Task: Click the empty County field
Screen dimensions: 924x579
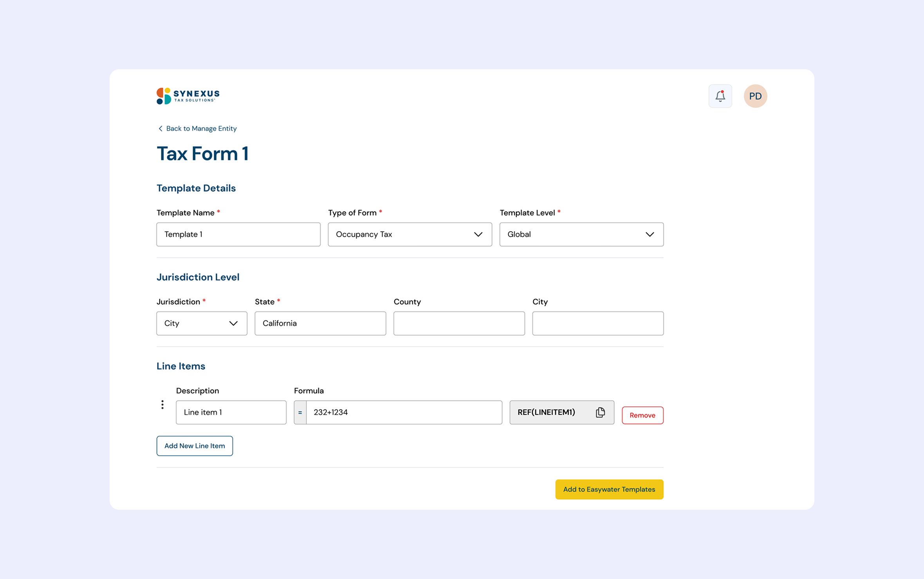Action: pyautogui.click(x=459, y=323)
